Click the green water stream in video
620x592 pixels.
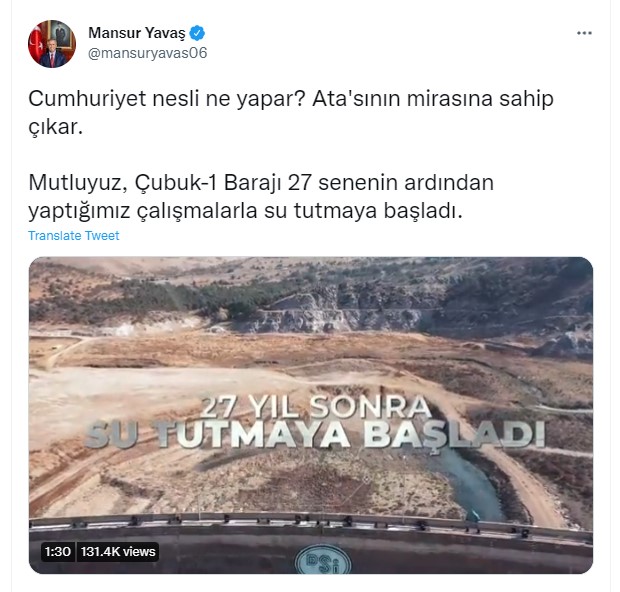(x=471, y=484)
